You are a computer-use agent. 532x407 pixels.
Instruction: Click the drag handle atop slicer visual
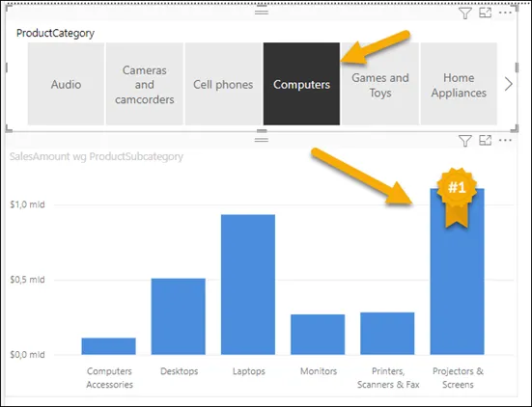pos(262,12)
